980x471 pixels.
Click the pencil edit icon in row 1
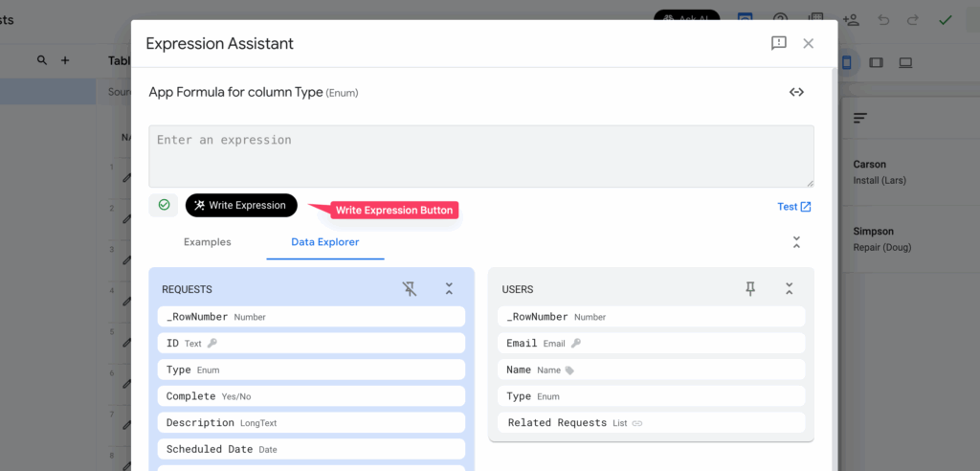[127, 178]
